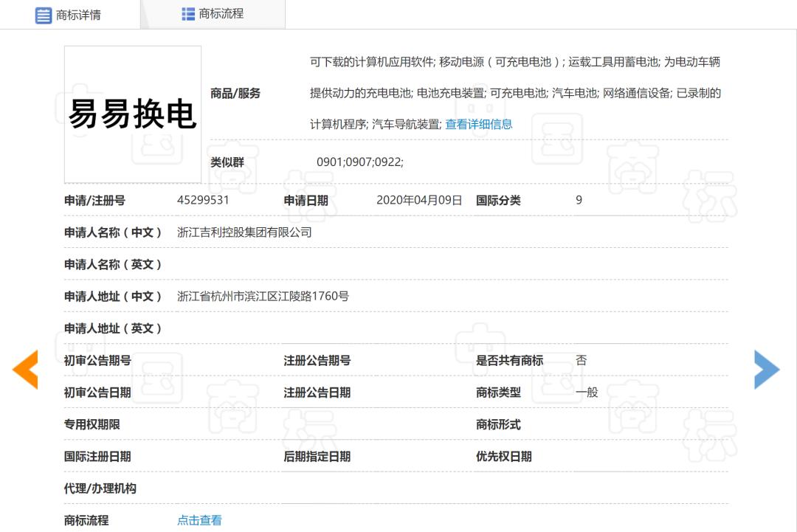
Task: Click the 国际注册日期 label
Action: [x=97, y=456]
